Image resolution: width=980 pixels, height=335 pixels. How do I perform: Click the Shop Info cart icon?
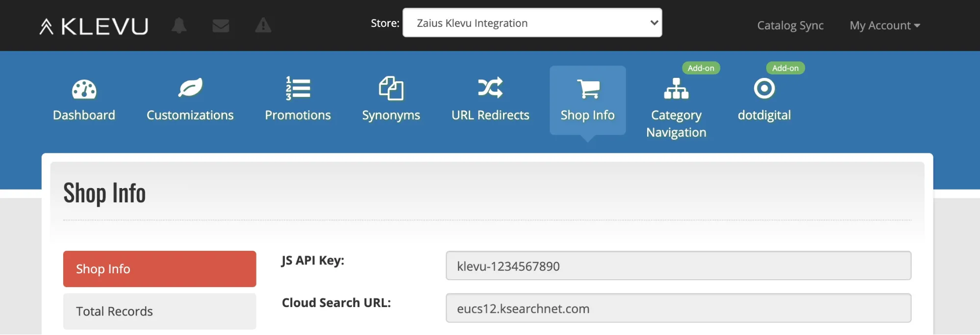588,89
